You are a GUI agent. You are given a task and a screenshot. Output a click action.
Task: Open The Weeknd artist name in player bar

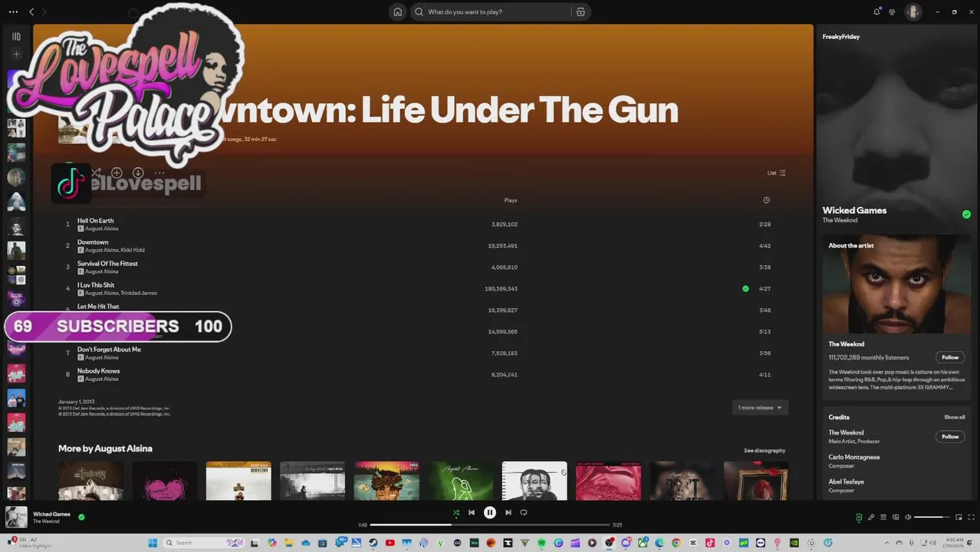pos(46,521)
